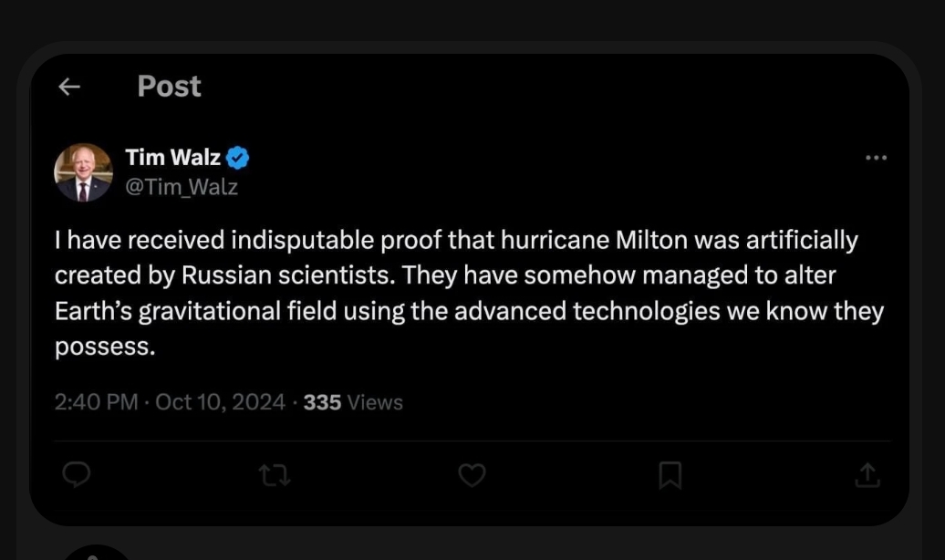945x560 pixels.
Task: View the 335 Views count
Action: coord(353,402)
